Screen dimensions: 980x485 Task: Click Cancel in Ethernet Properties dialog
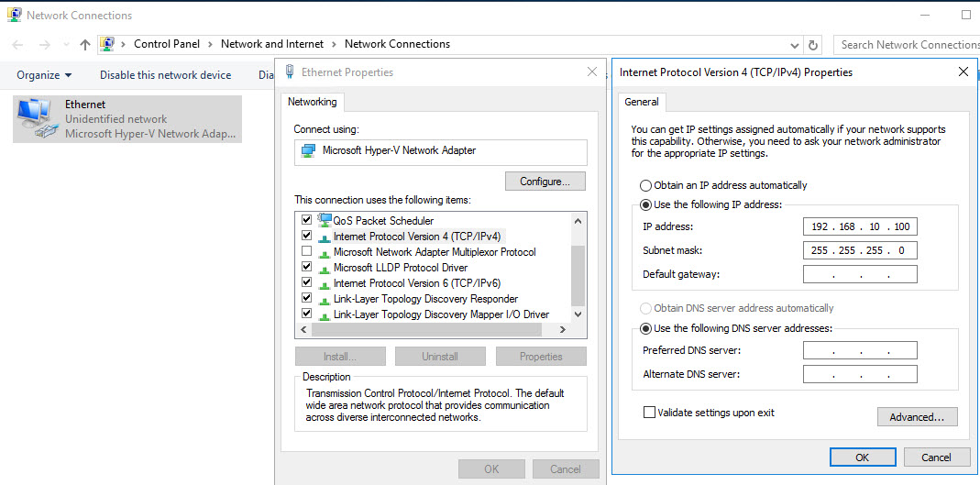566,468
